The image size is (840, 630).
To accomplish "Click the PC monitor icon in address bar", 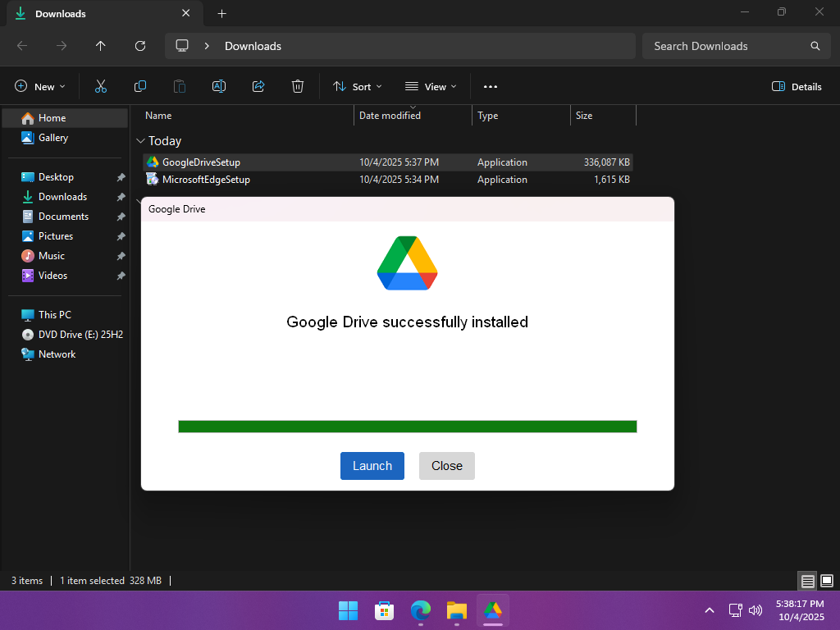I will click(182, 46).
